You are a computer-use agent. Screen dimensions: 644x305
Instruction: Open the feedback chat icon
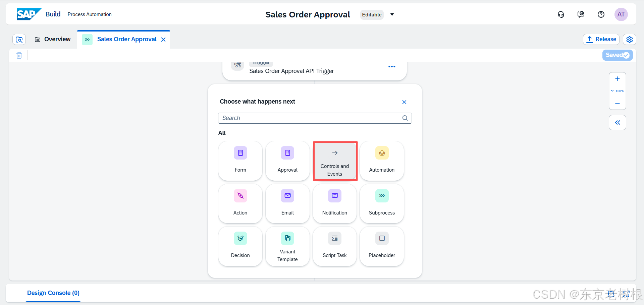pos(581,14)
